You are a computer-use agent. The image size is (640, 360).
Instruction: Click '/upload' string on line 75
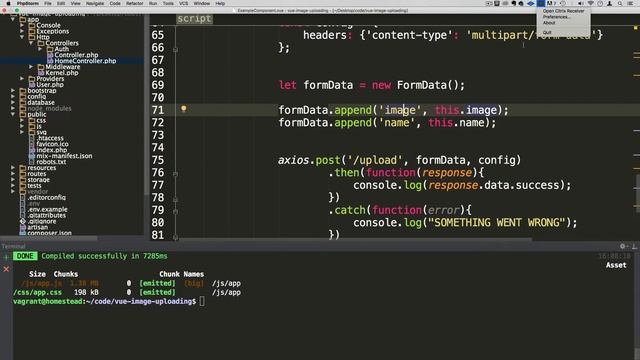(x=375, y=160)
